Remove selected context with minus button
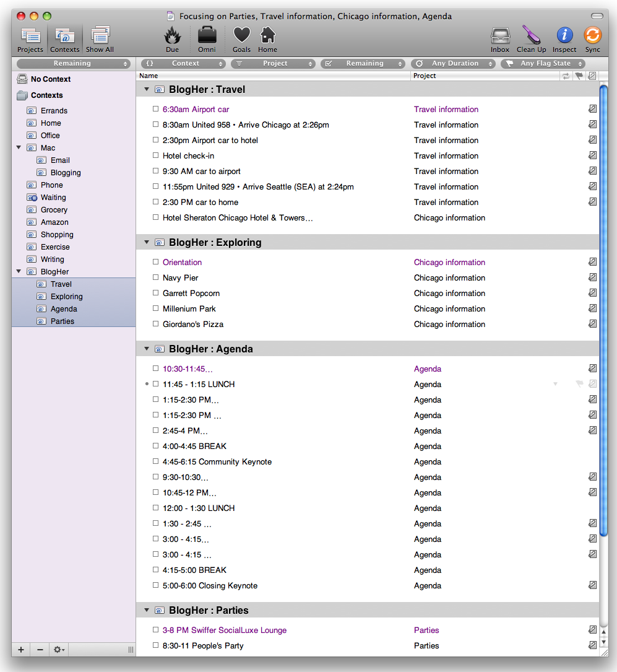The width and height of the screenshot is (617, 672). [x=40, y=650]
